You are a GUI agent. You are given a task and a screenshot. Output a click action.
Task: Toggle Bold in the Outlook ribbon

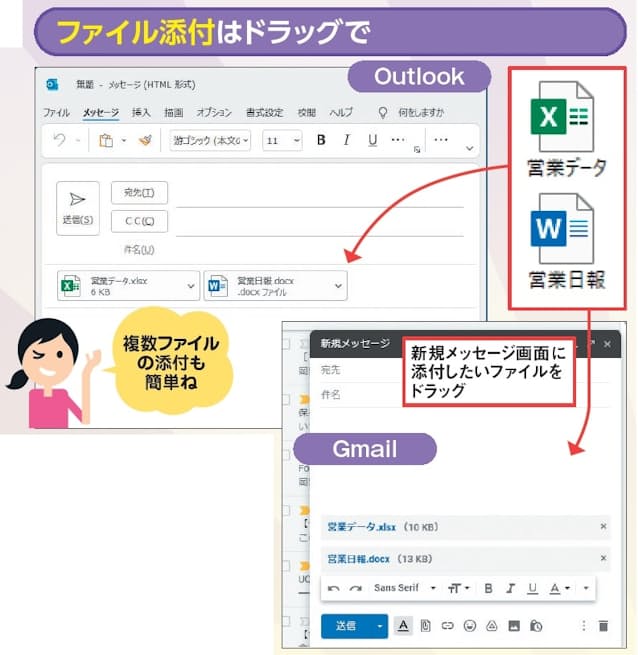321,140
